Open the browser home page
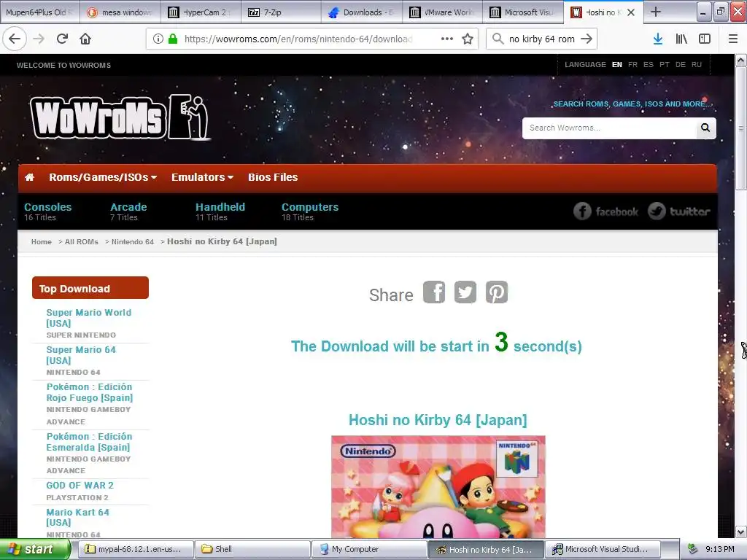Image resolution: width=747 pixels, height=560 pixels. pyautogui.click(x=85, y=39)
